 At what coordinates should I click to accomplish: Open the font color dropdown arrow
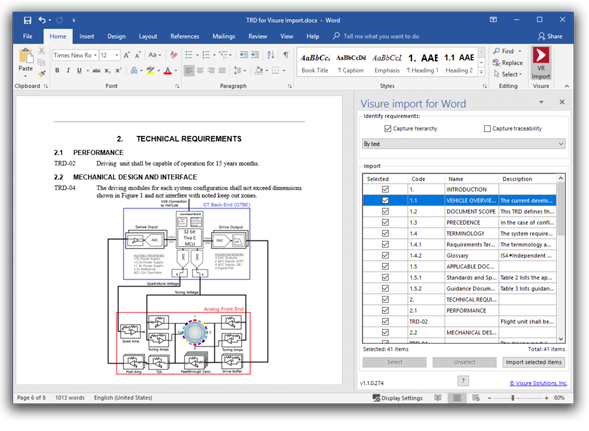tap(175, 70)
